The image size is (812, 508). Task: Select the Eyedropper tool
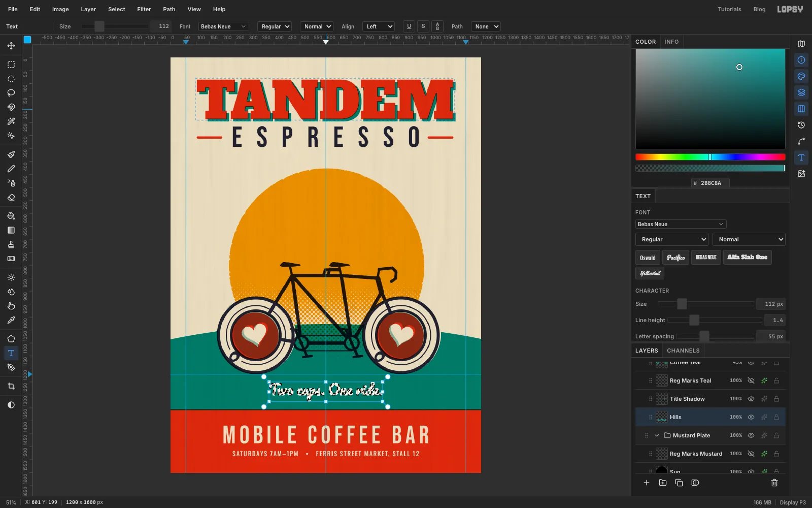(11, 320)
